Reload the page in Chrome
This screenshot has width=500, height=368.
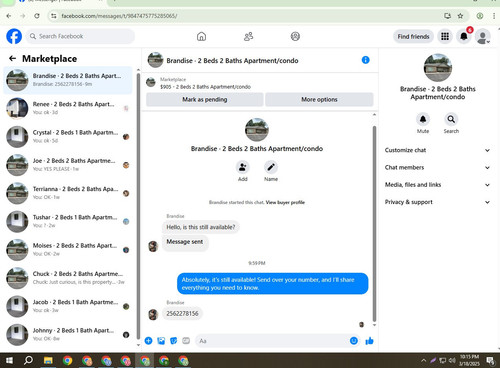coord(37,16)
